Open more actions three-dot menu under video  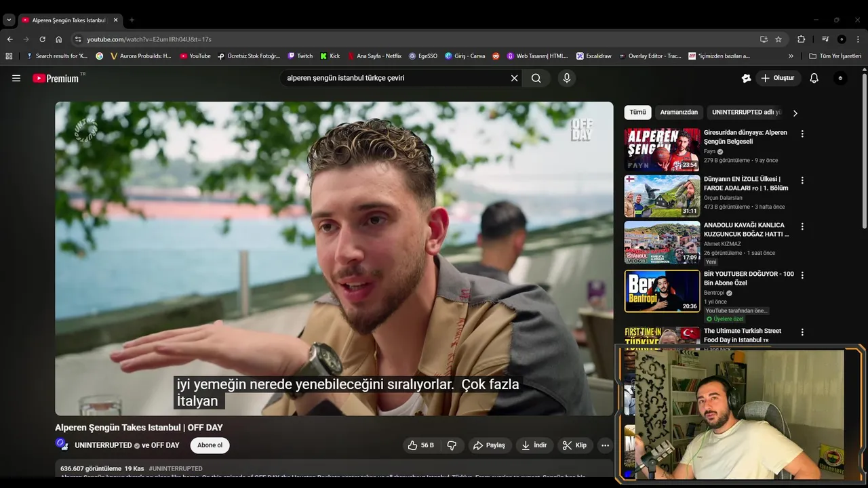click(605, 445)
